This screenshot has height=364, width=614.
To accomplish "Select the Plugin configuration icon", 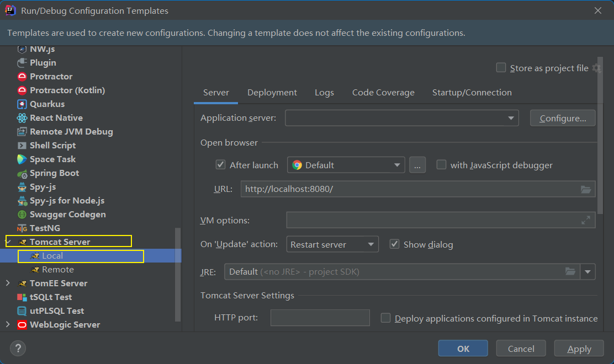I will (x=22, y=62).
